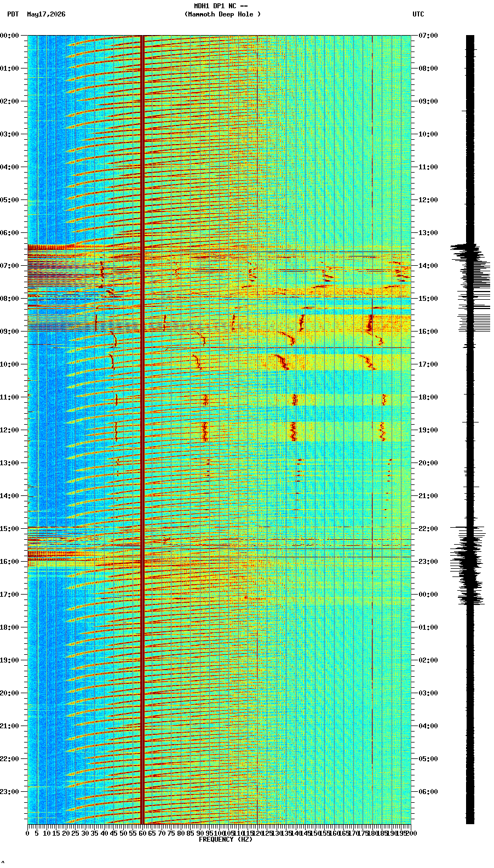Click the 16:00 UTC time label
Viewport: 494px width, 868px height.
[428, 332]
